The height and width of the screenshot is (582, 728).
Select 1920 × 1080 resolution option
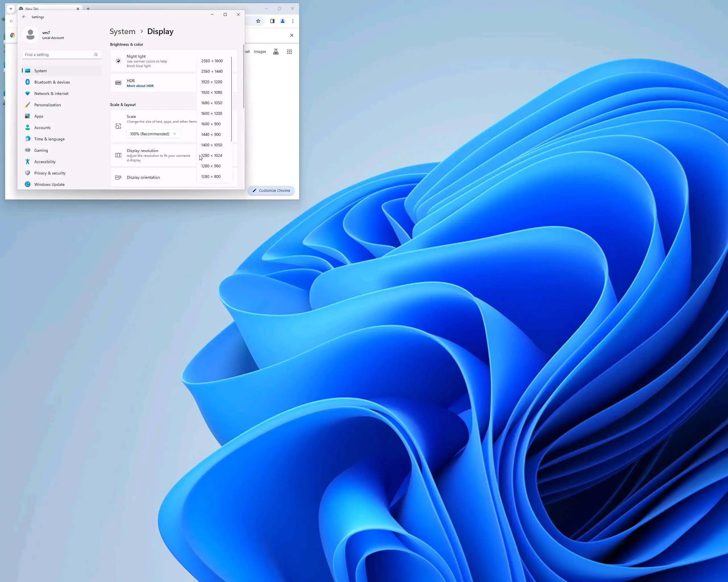click(211, 92)
